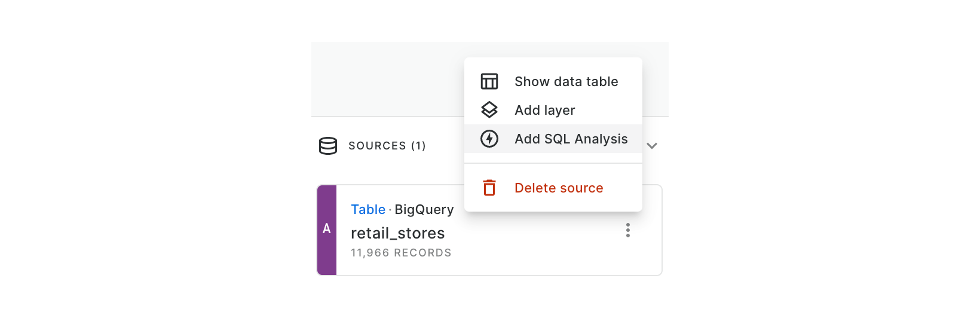Viewport: 980px width, 321px height.
Task: Click the 11,966 RECORDS text
Action: (401, 253)
